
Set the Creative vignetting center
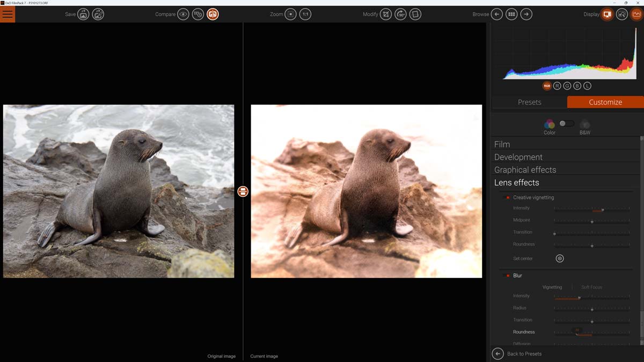tap(560, 258)
